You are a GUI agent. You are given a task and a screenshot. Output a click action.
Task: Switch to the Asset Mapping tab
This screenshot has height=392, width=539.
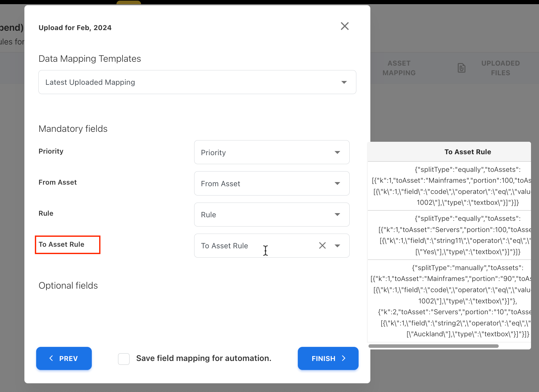[x=399, y=68]
